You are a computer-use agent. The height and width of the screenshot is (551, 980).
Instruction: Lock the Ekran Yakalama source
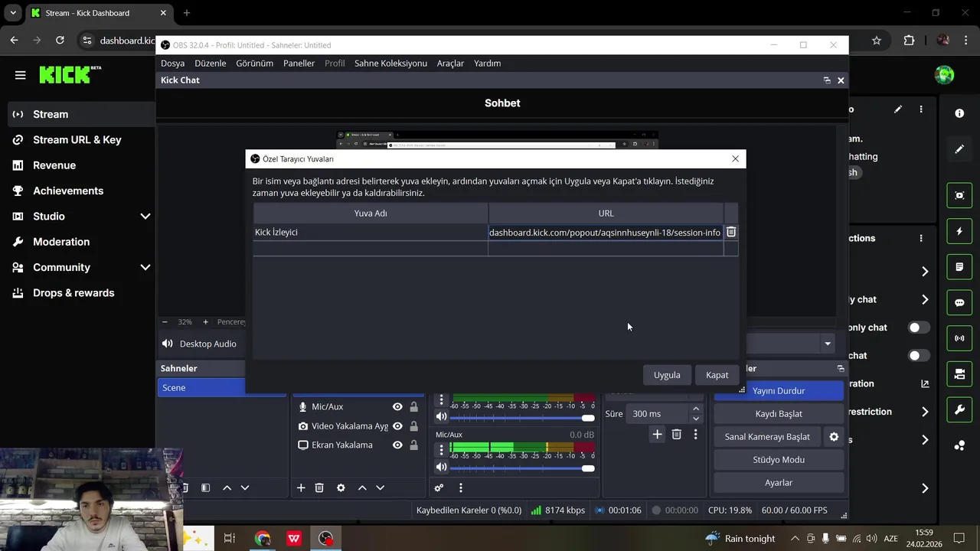pyautogui.click(x=414, y=445)
